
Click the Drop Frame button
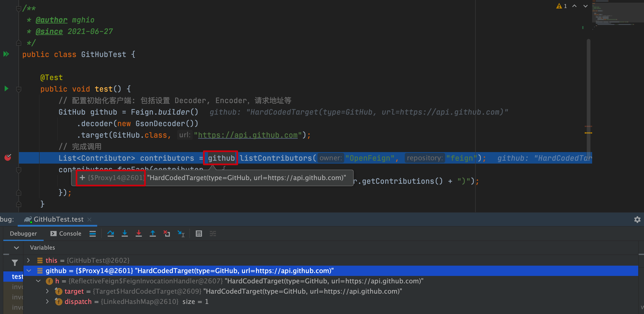167,234
